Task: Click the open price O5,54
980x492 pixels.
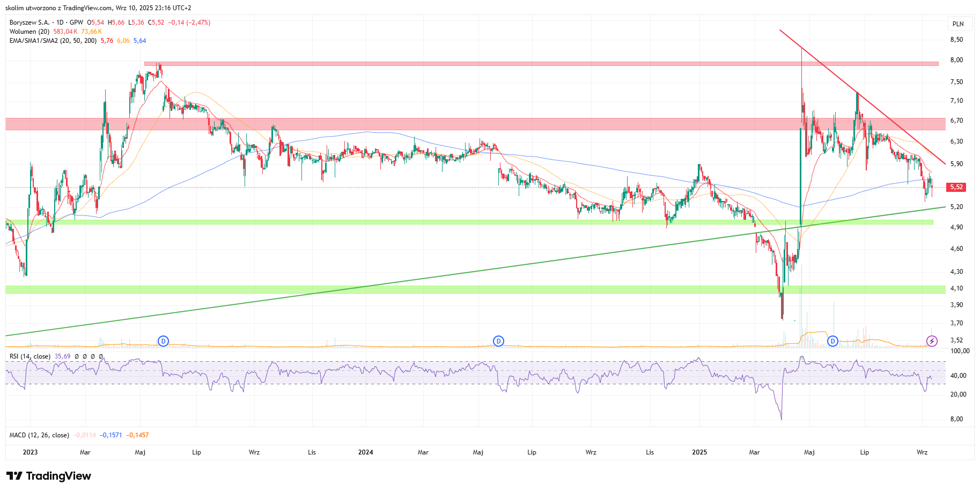Action: point(96,23)
